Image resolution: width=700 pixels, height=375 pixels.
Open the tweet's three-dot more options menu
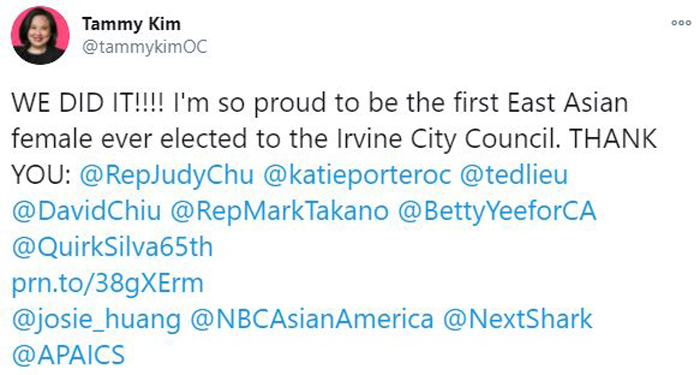click(x=681, y=23)
